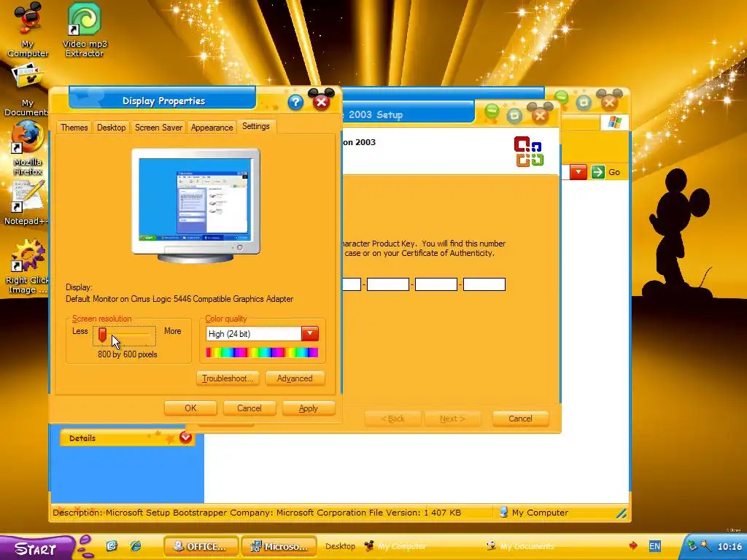This screenshot has width=747, height=560.
Task: Launch the Notepad++ desktop shortcut
Action: [x=26, y=203]
